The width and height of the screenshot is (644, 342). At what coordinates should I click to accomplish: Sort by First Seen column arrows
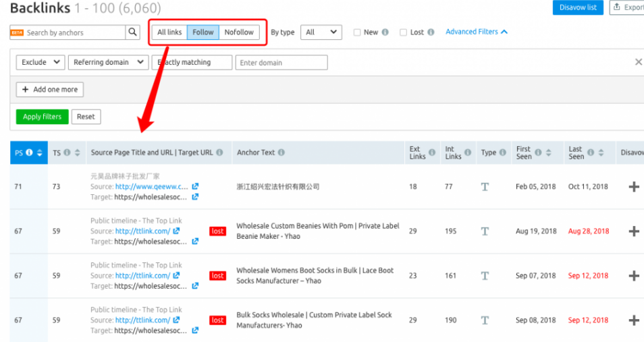[548, 152]
